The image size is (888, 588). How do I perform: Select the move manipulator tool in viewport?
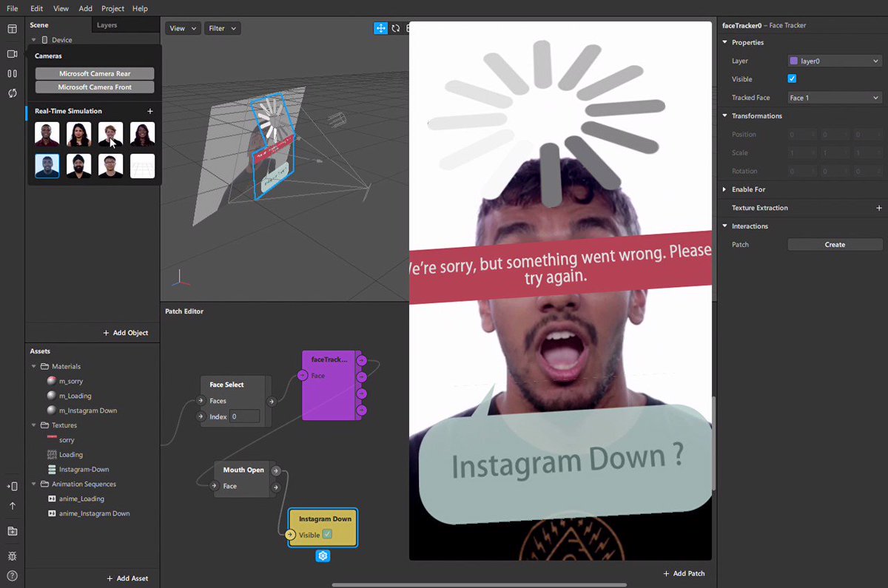tap(380, 28)
